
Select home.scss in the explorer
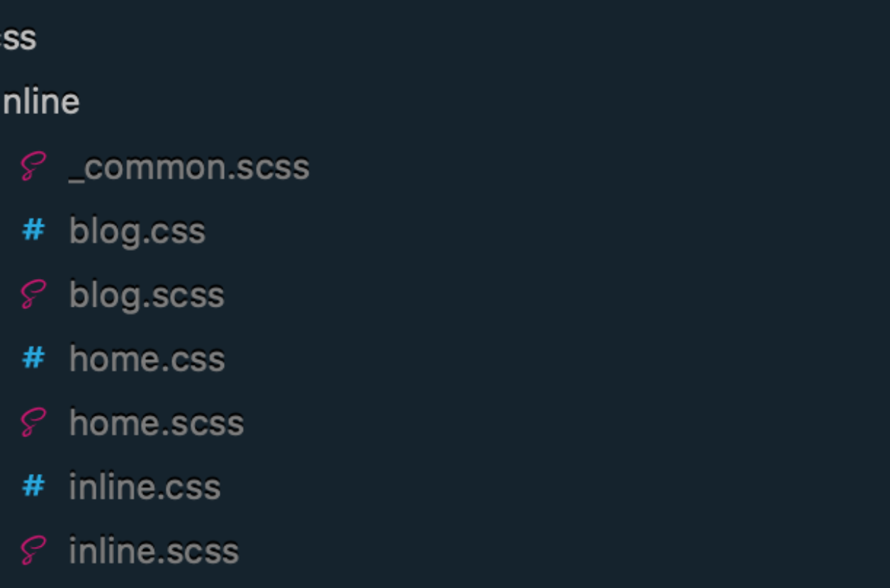pyautogui.click(x=157, y=423)
